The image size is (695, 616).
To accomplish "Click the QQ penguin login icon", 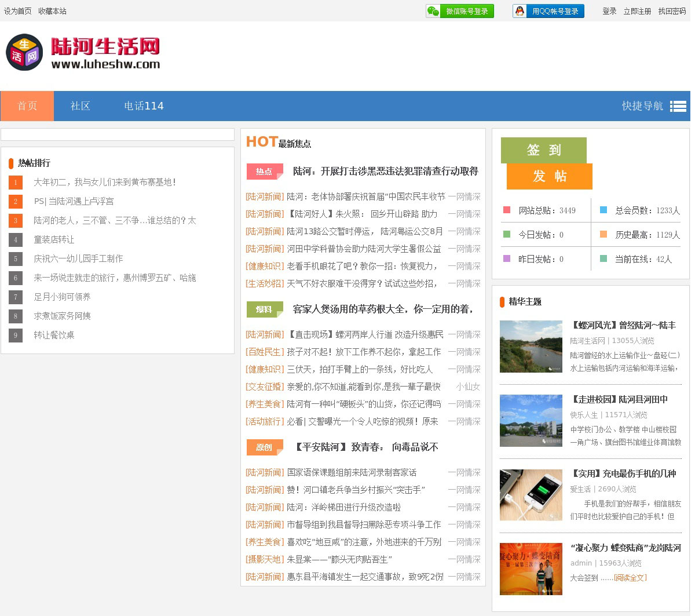I will pos(520,11).
